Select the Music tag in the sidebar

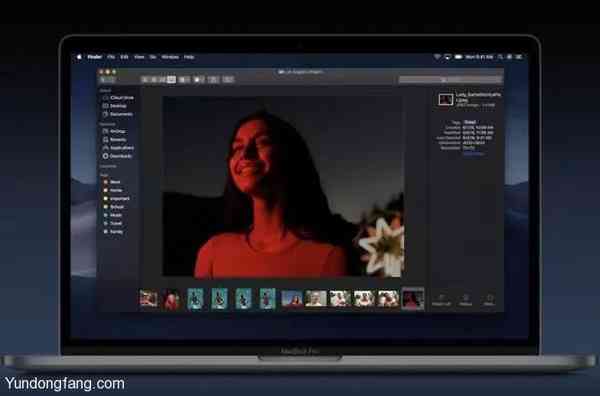112,215
